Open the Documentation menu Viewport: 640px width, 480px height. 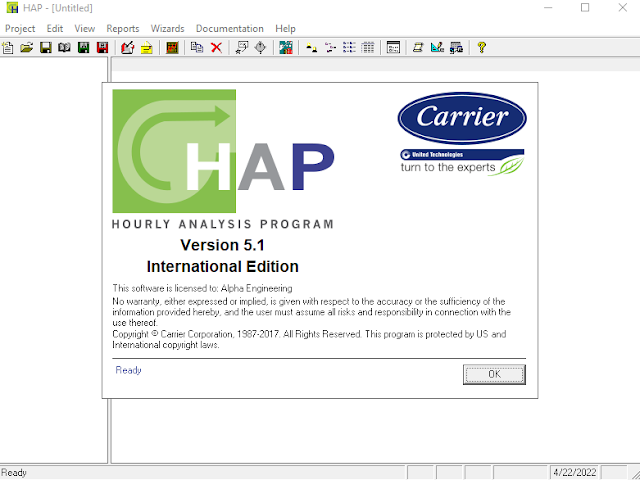230,29
